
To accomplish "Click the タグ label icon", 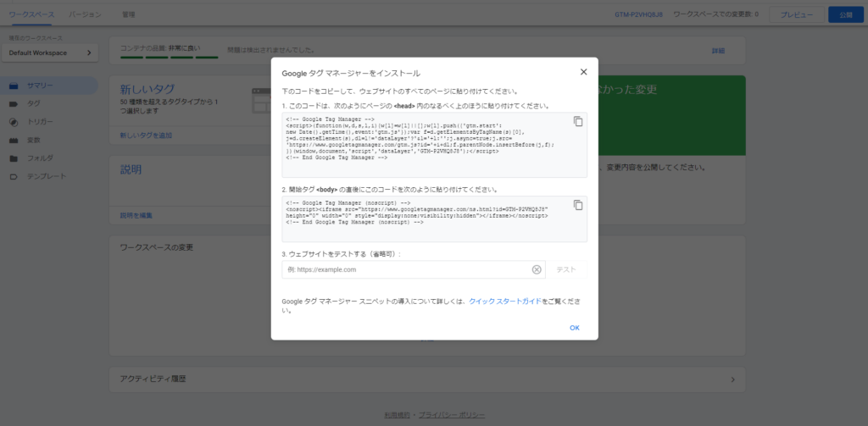I will coord(14,104).
